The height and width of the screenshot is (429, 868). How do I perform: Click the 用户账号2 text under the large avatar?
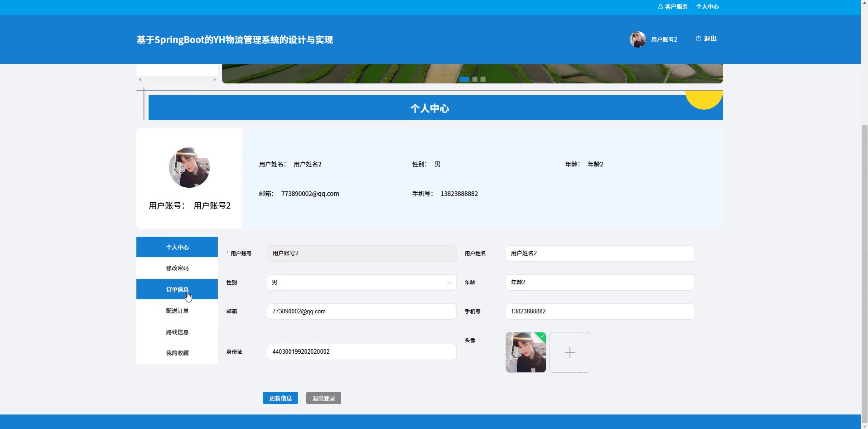[212, 206]
